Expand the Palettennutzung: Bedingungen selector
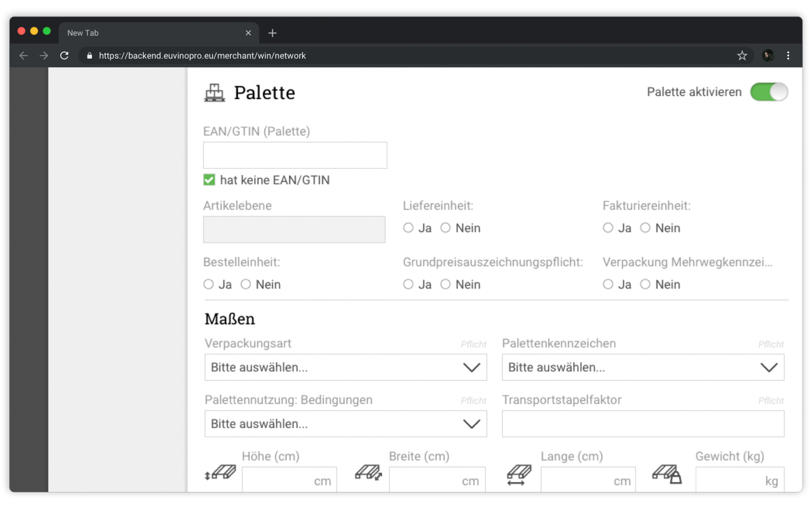The width and height of the screenshot is (812, 511). 346,424
